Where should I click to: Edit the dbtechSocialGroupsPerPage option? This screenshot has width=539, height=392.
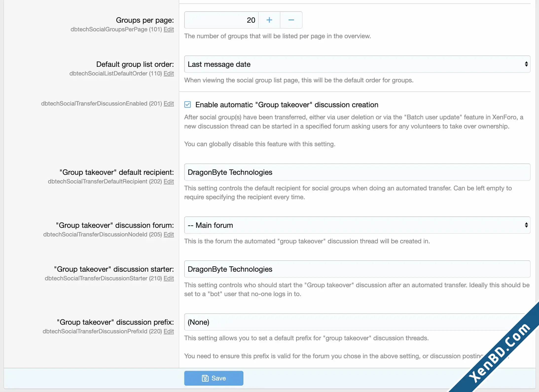[169, 29]
